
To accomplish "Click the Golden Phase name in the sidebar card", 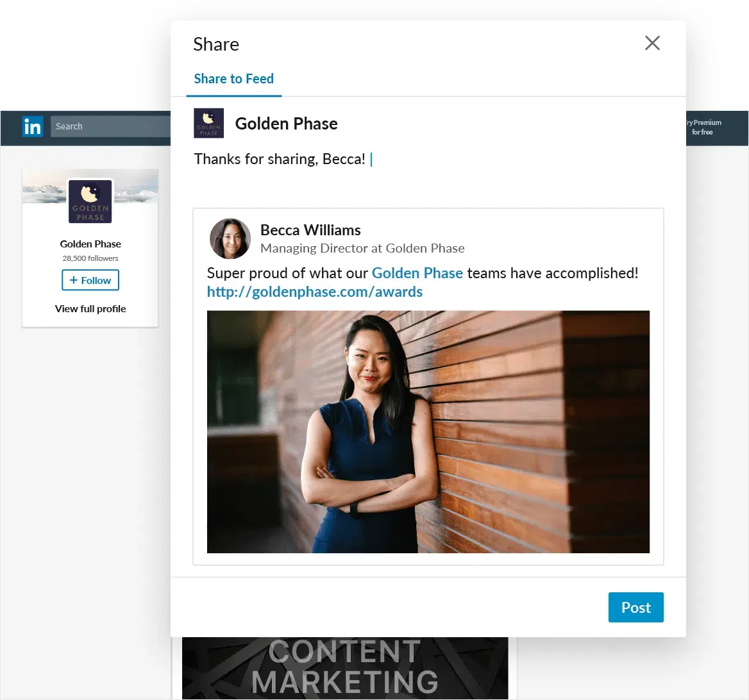I will click(90, 244).
